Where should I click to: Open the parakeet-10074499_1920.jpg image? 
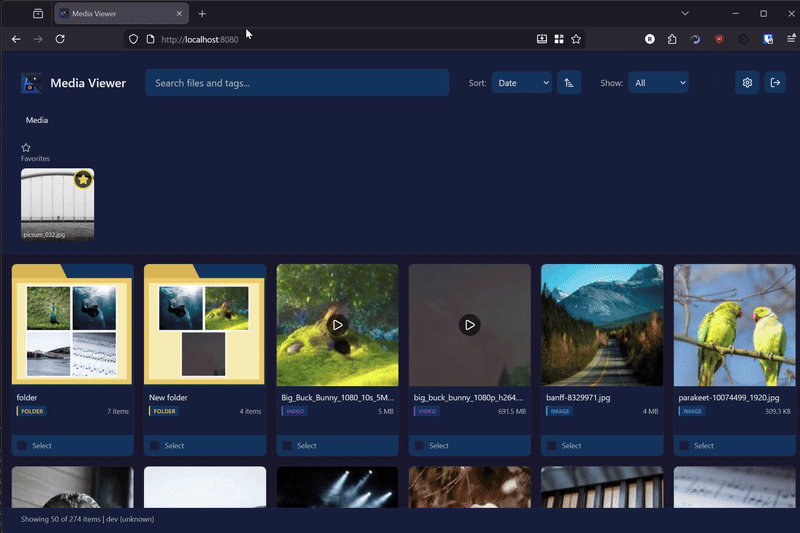pos(734,324)
